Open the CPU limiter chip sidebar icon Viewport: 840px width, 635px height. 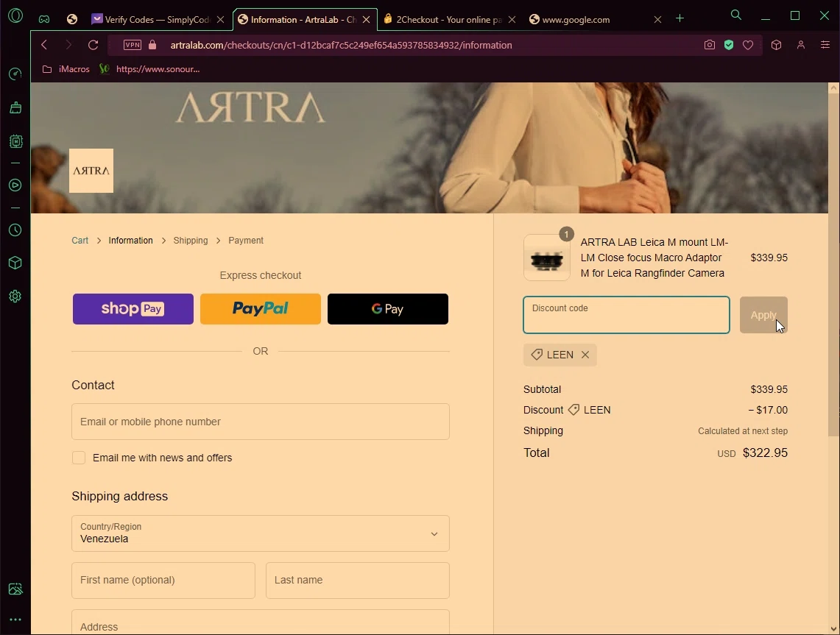(15, 141)
